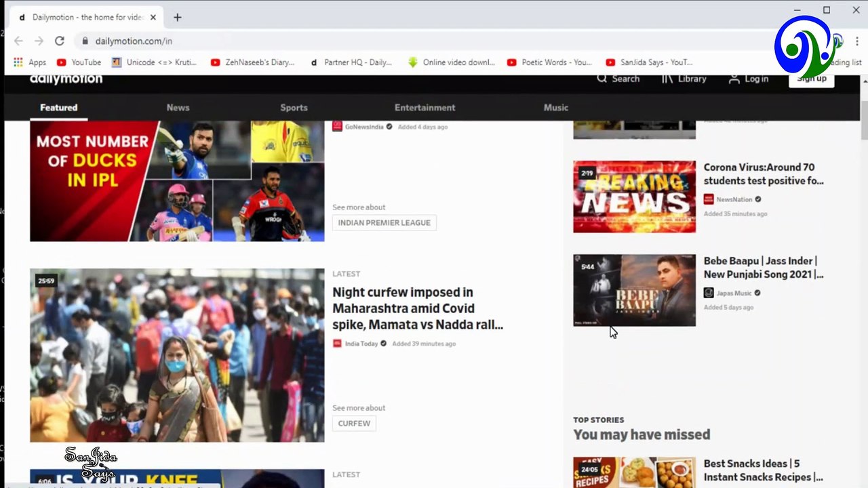Switch to the News tab

tap(178, 107)
